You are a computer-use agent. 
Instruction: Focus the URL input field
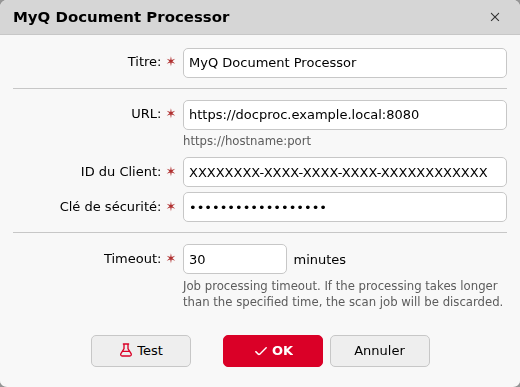click(x=345, y=115)
